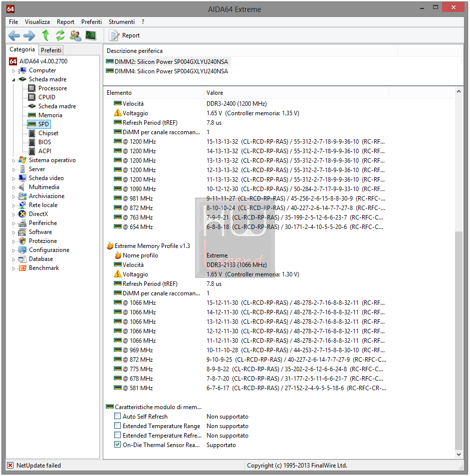The image size is (470, 476).
Task: Select the BIOS icon in tree
Action: 31,142
